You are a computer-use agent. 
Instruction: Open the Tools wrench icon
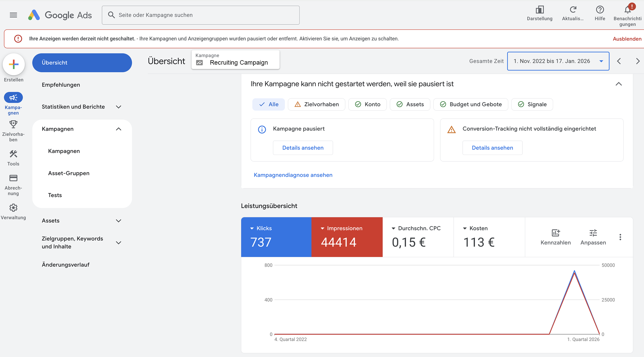13,154
